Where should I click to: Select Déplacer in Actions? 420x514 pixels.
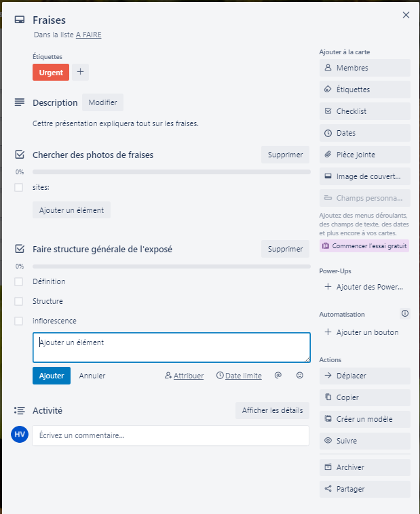point(365,376)
